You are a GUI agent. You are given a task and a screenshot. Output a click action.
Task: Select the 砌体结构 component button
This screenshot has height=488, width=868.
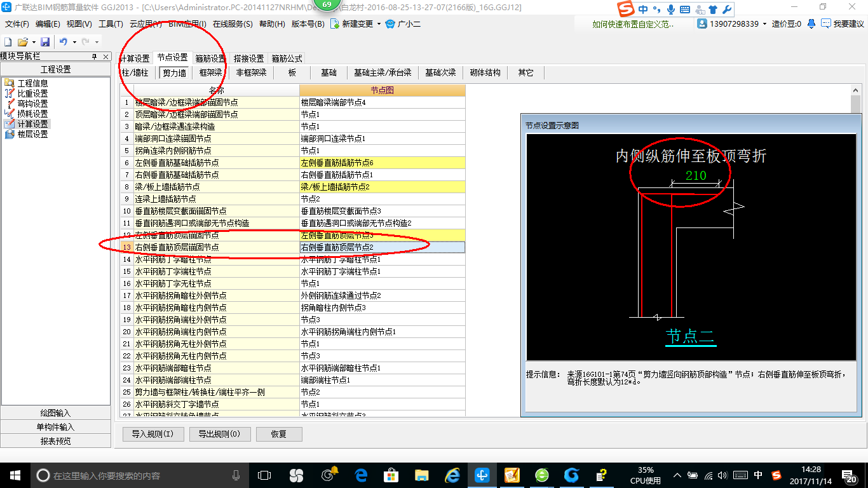[x=485, y=72]
